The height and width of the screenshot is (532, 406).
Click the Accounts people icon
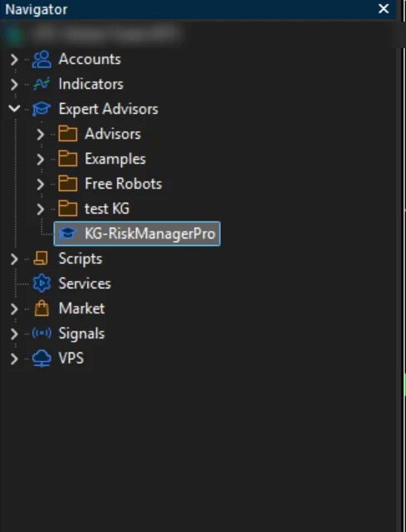coord(42,59)
